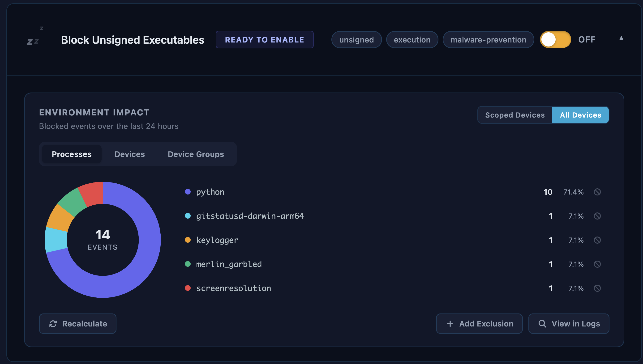643x364 pixels.
Task: Click the 14 EVENTS donut center
Action: click(103, 240)
